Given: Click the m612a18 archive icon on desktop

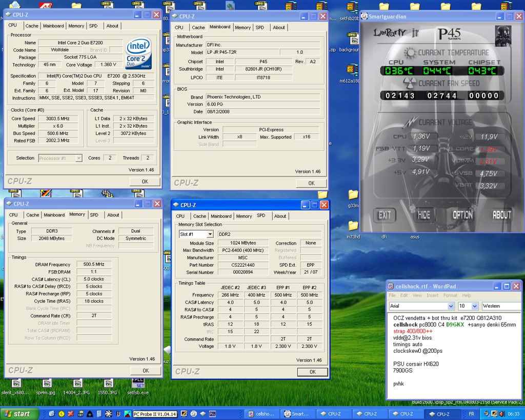Looking at the screenshot, I should click(352, 70).
